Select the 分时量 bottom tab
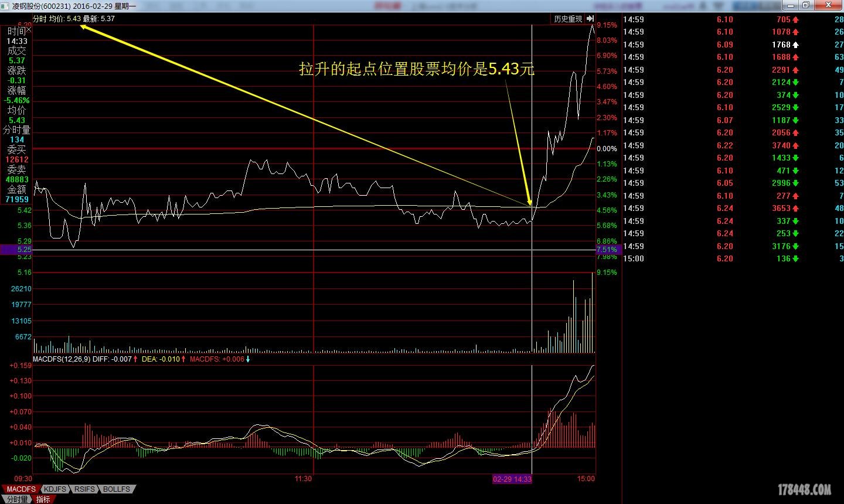Image resolution: width=844 pixels, height=504 pixels. [x=16, y=499]
